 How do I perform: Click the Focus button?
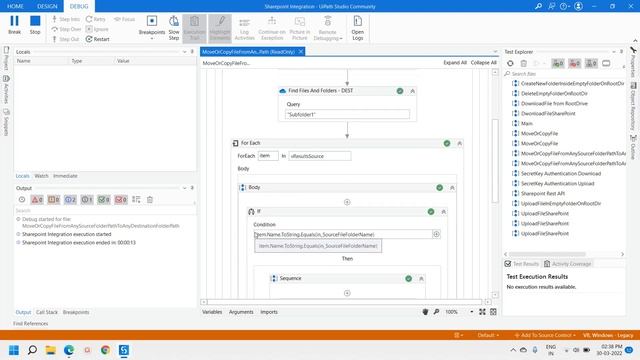[124, 19]
